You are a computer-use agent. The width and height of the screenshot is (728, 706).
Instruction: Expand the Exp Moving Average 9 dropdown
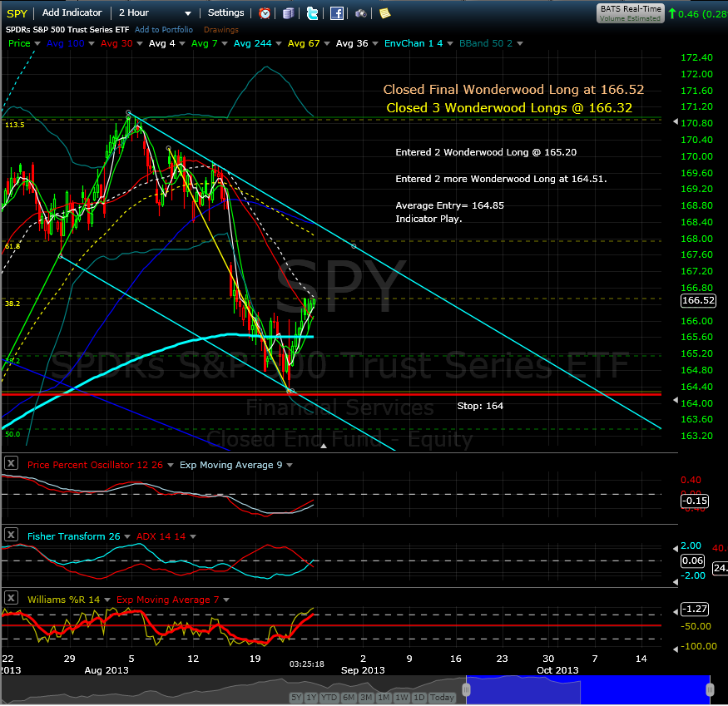tap(290, 465)
